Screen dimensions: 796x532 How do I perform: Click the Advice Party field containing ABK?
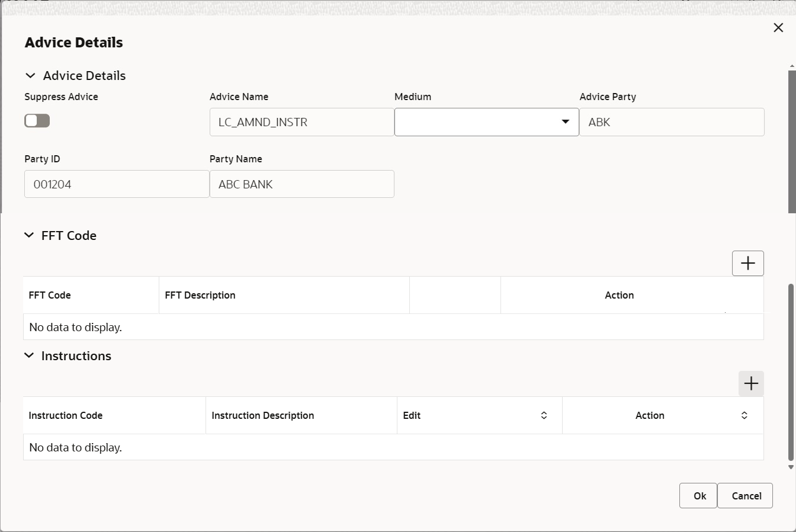click(x=672, y=122)
